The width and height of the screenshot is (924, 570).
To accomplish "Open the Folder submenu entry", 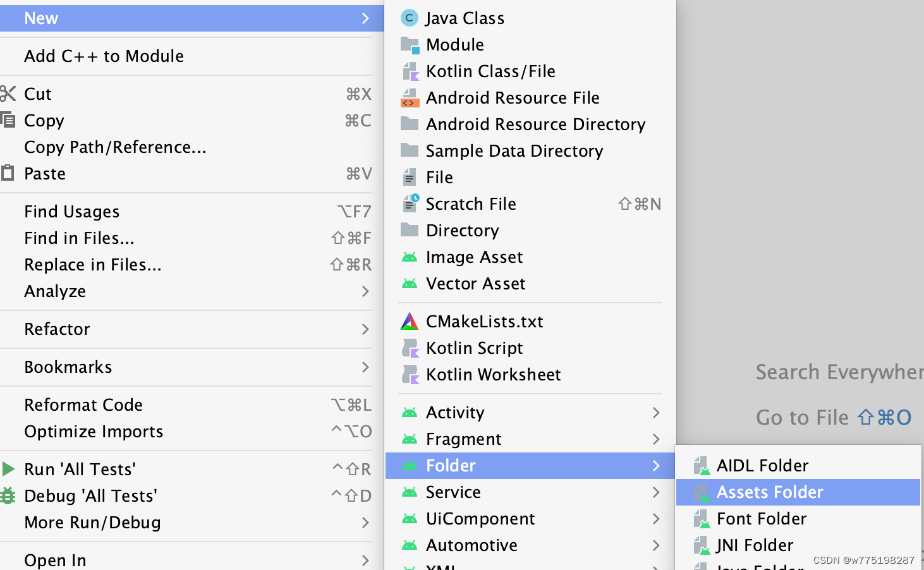I will coord(530,466).
